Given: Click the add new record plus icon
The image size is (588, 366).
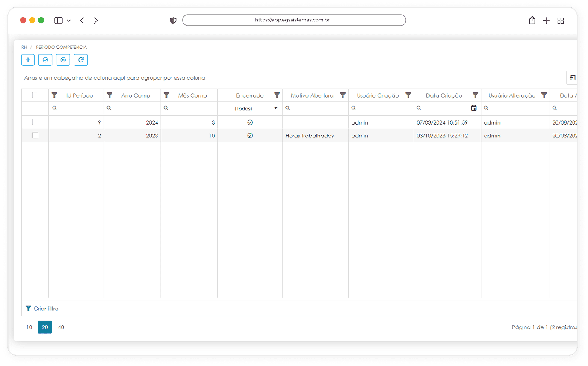Looking at the screenshot, I should (x=28, y=60).
